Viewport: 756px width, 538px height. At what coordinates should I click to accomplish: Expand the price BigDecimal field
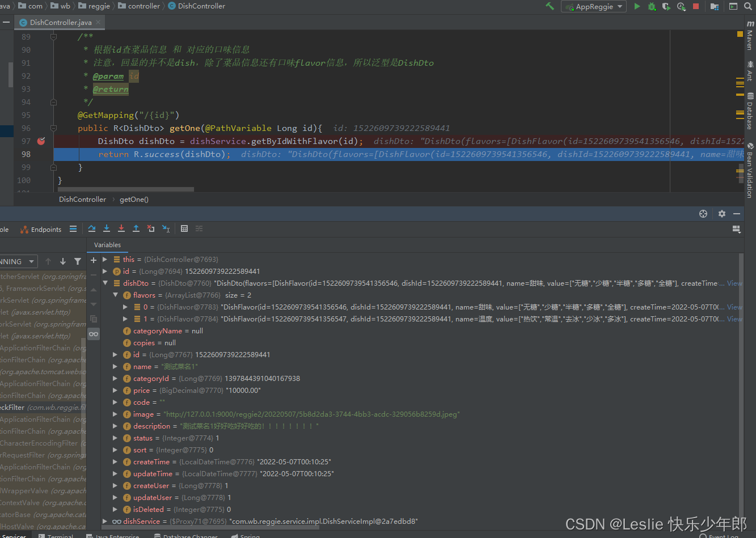115,390
